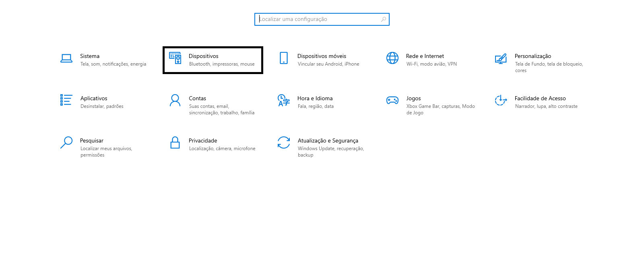Open Atualização e Segurança title
This screenshot has width=644, height=256.
(328, 140)
